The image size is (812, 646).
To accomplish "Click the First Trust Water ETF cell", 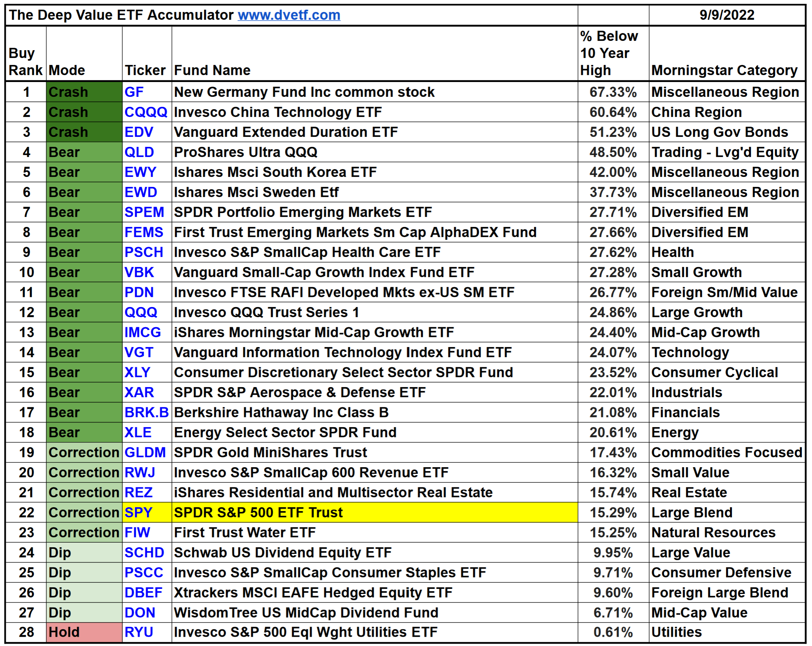I will pyautogui.click(x=375, y=533).
